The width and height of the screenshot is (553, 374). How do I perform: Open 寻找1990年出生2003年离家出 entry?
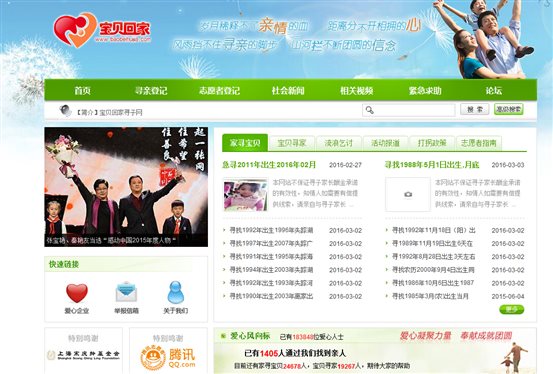coord(271,296)
